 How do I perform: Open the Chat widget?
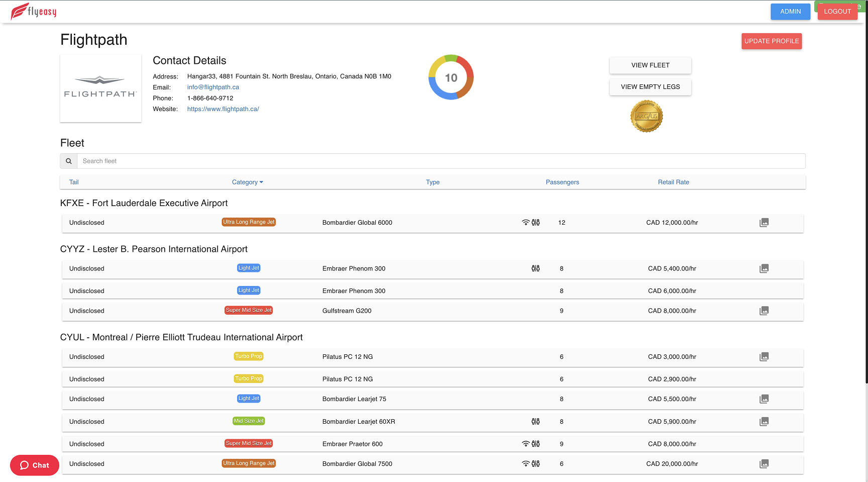tap(35, 465)
